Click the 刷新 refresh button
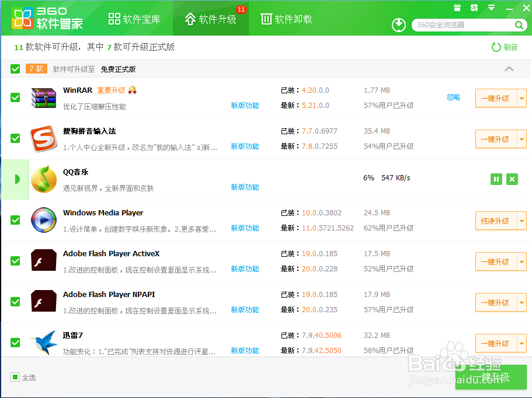Screen dimensions: 532x398 (505, 47)
